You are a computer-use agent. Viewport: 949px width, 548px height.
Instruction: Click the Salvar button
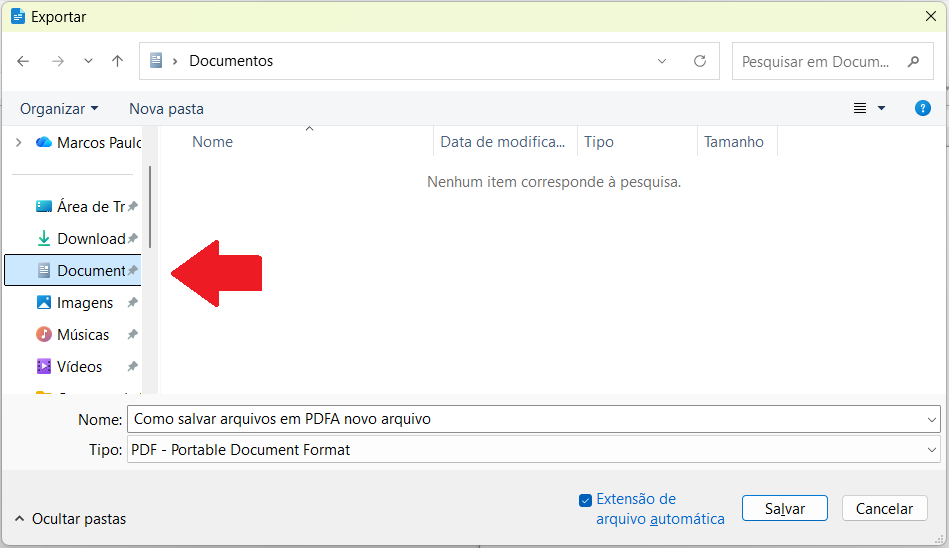pyautogui.click(x=785, y=509)
